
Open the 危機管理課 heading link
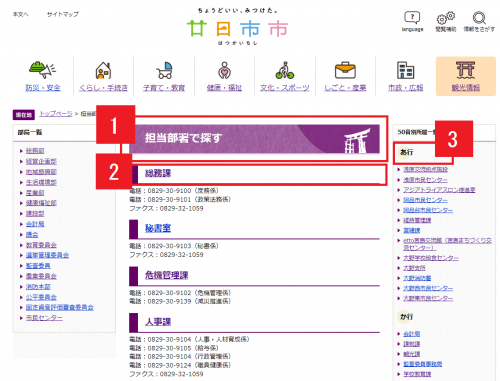coord(167,275)
